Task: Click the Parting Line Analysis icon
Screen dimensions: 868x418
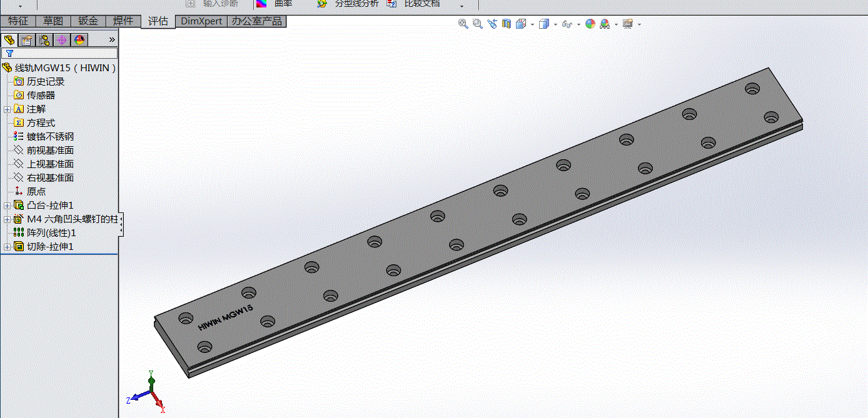Action: coord(322,4)
